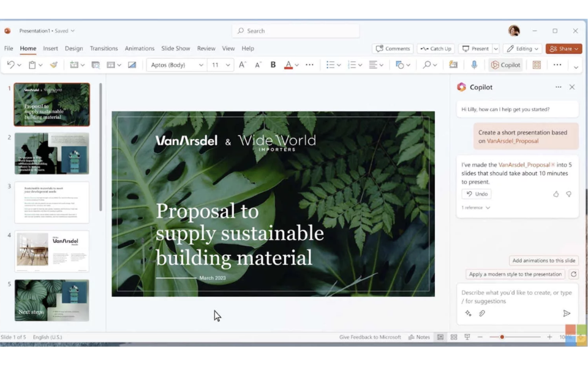Screen dimensions: 588x368
Task: Like the Copilot response with thumbs up
Action: pyautogui.click(x=556, y=194)
